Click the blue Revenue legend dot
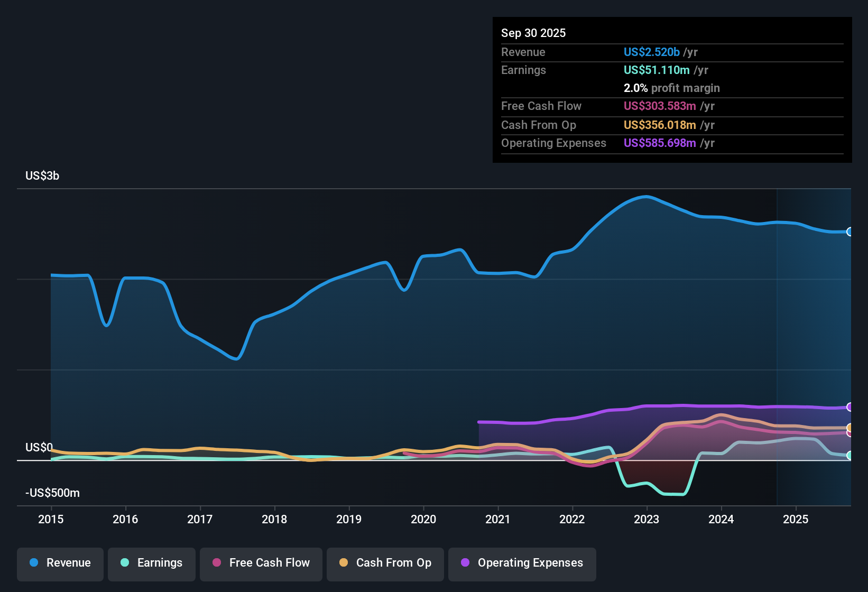The image size is (868, 592). click(33, 563)
